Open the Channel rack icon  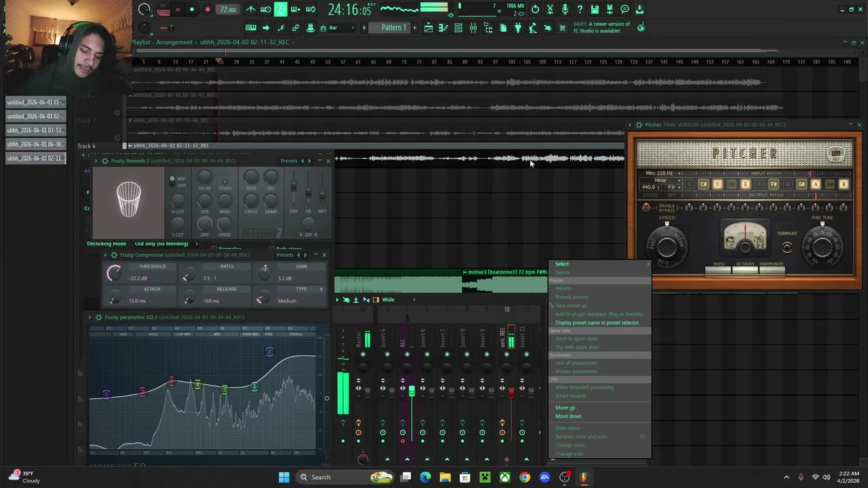[458, 28]
